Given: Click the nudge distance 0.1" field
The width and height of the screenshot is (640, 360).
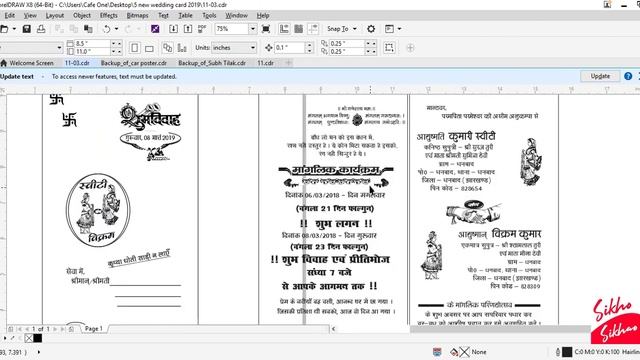Looking at the screenshot, I should [290, 48].
